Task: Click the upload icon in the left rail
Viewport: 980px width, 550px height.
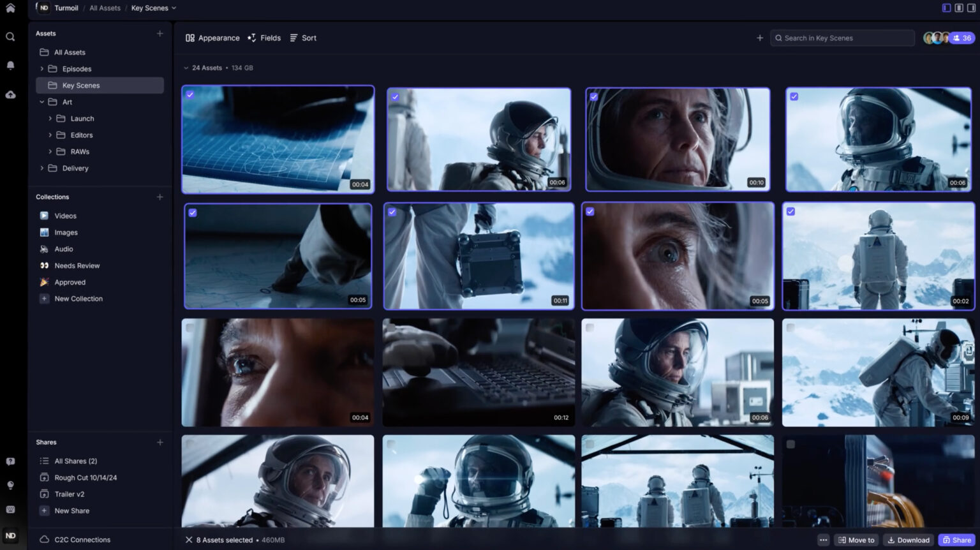Action: (10, 94)
